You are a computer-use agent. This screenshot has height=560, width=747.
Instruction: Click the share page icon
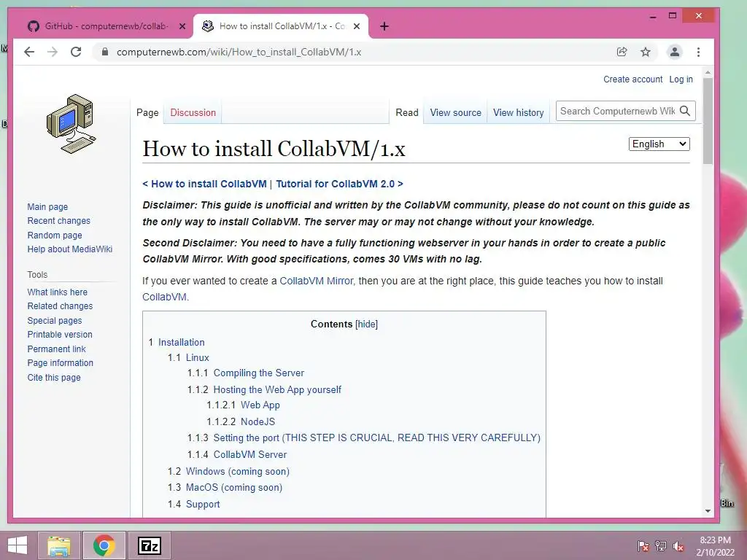(x=622, y=52)
